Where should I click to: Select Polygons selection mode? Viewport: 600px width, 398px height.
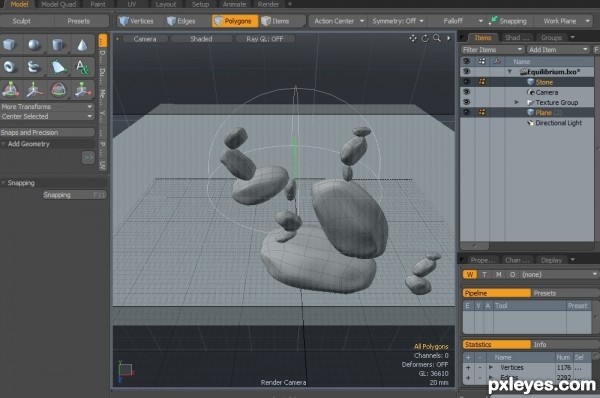[235, 21]
